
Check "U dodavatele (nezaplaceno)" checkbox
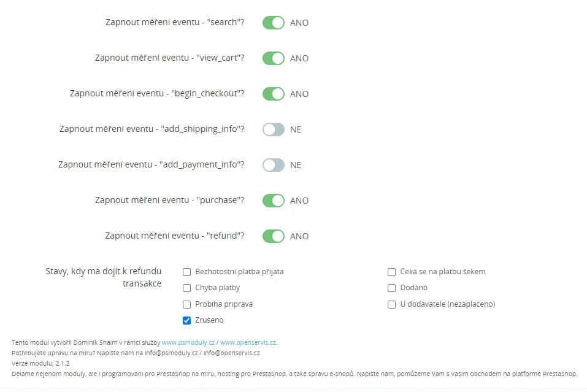(x=391, y=304)
